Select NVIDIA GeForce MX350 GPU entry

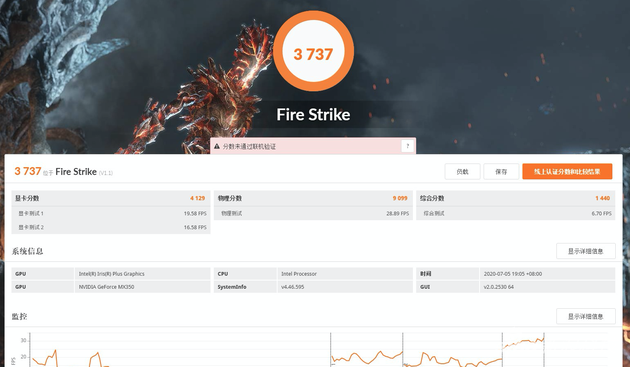pyautogui.click(x=106, y=287)
